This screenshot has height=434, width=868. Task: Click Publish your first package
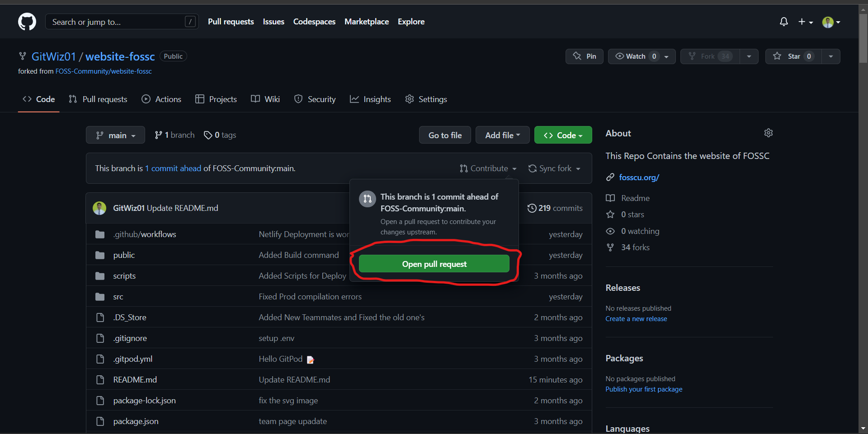pyautogui.click(x=644, y=389)
